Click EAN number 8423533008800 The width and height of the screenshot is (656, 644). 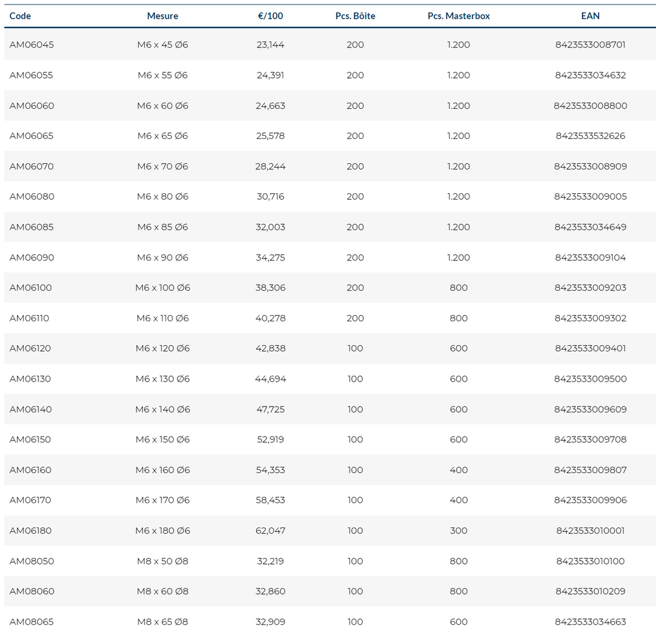pos(590,106)
